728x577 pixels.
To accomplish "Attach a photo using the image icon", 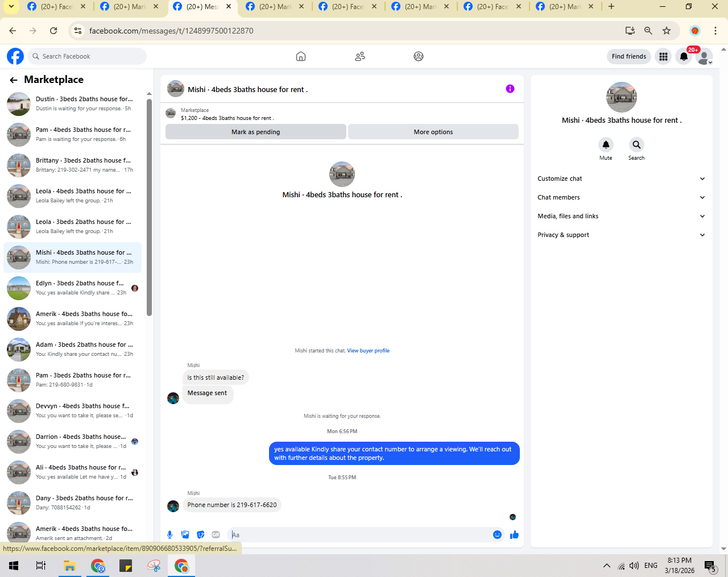I will click(x=185, y=534).
